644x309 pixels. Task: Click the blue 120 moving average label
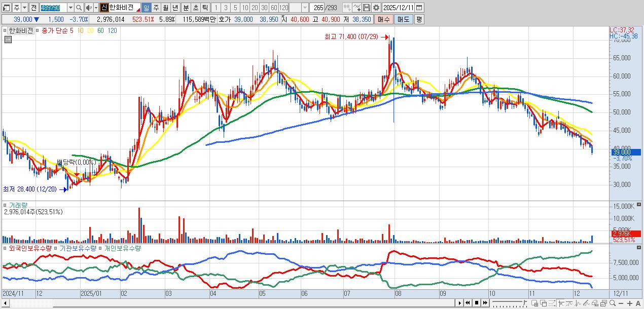(x=113, y=30)
